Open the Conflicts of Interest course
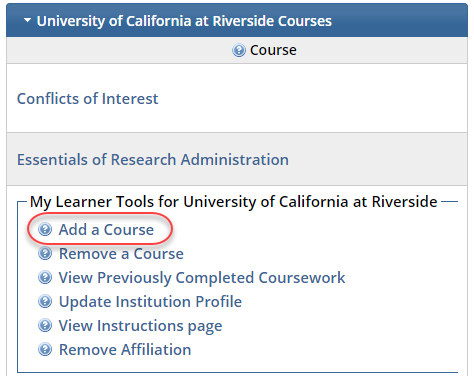The image size is (474, 380). [87, 99]
